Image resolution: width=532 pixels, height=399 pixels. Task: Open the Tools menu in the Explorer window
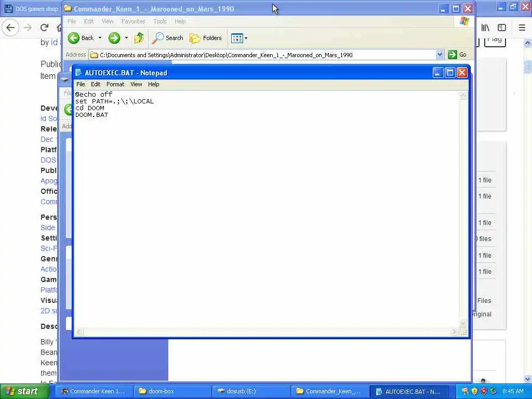coord(160,21)
